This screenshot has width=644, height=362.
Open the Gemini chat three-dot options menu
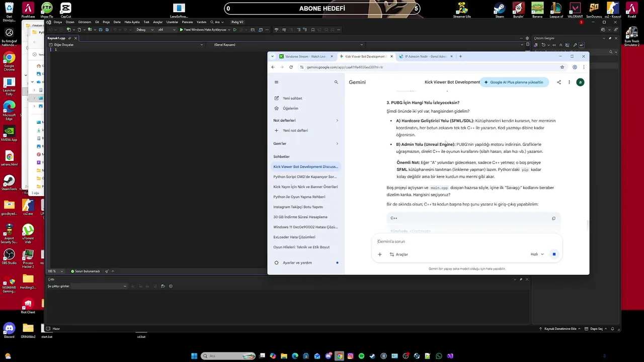click(569, 82)
